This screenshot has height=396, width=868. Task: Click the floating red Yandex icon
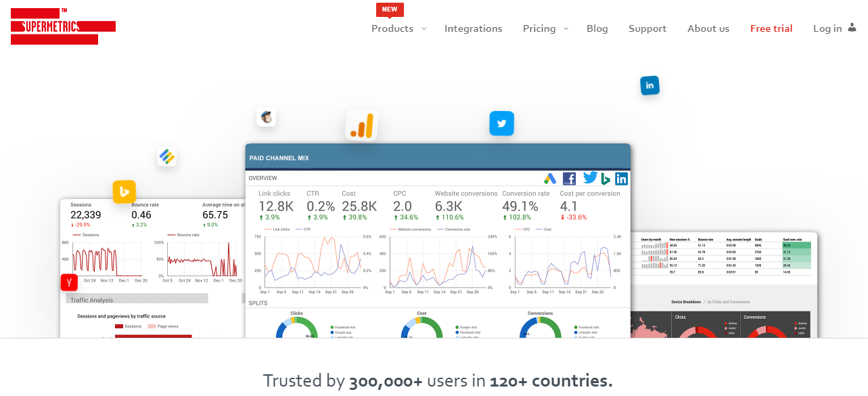click(x=69, y=282)
